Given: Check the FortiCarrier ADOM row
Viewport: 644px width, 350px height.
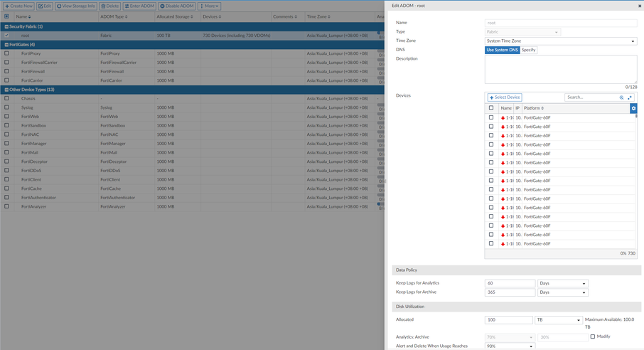Looking at the screenshot, I should pyautogui.click(x=6, y=80).
